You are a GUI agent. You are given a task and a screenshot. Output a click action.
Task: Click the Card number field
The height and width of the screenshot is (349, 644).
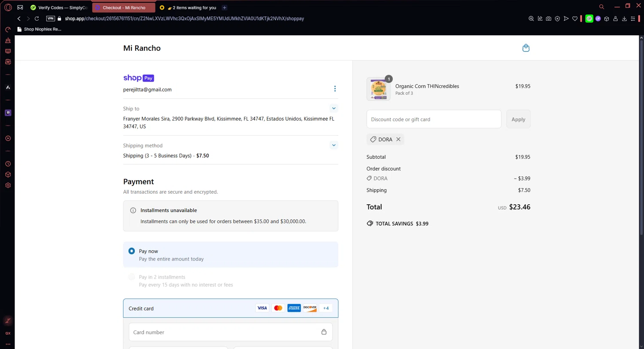coord(231,332)
